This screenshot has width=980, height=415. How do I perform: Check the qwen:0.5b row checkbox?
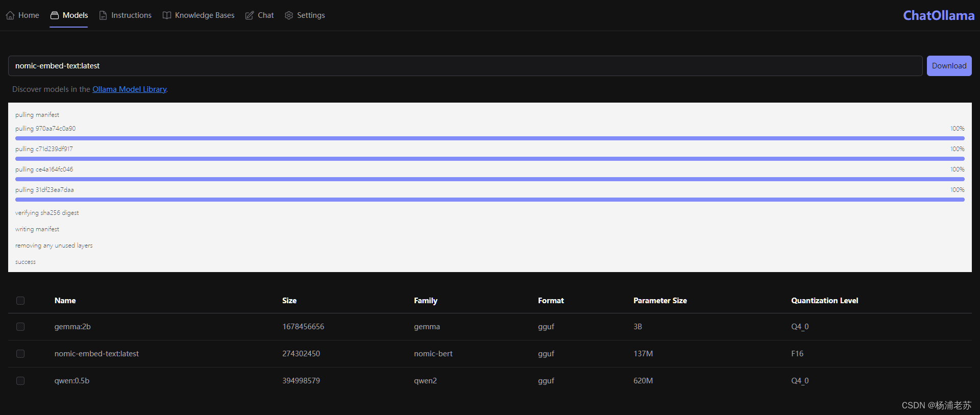(x=20, y=381)
